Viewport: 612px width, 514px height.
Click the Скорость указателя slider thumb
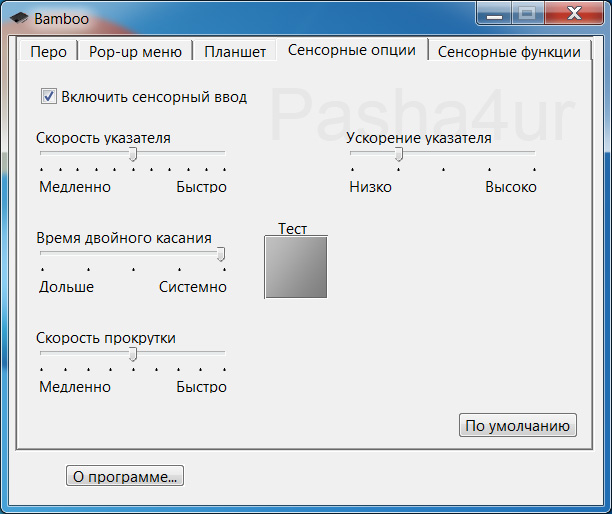133,154
